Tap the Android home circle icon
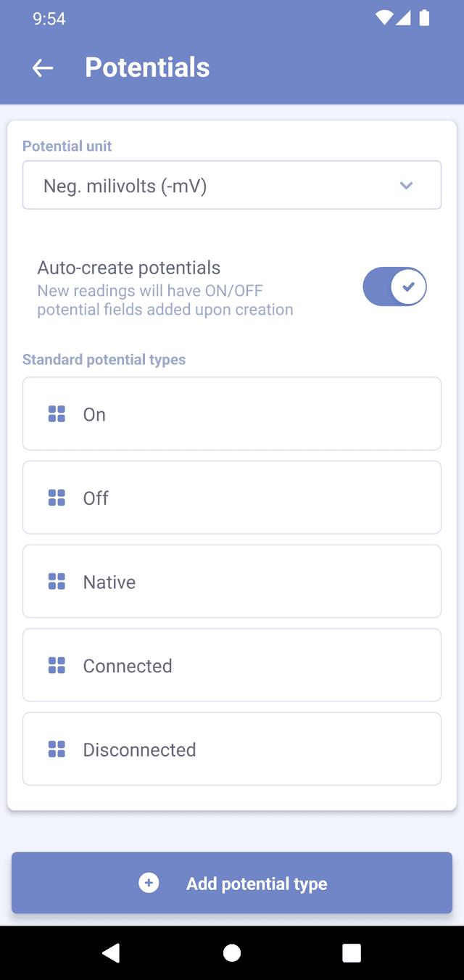464x980 pixels. click(232, 952)
